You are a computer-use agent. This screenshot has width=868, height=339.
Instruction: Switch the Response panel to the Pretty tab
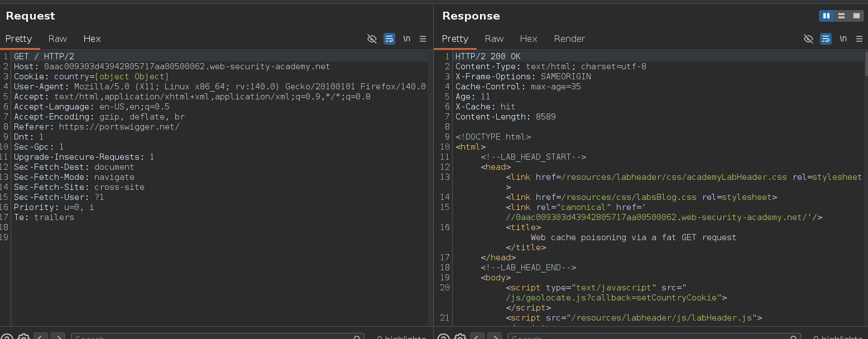click(455, 39)
